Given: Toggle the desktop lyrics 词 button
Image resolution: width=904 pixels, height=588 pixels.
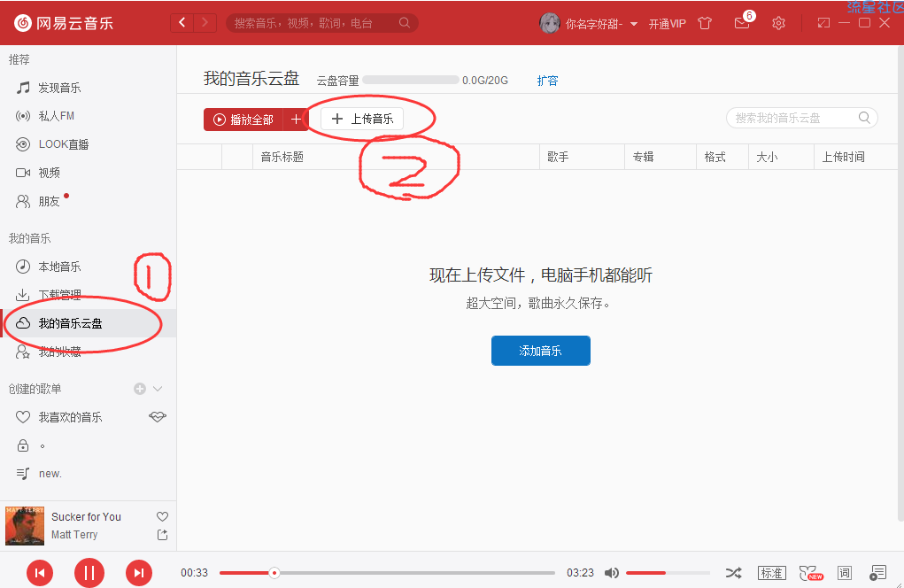Looking at the screenshot, I should [x=845, y=573].
